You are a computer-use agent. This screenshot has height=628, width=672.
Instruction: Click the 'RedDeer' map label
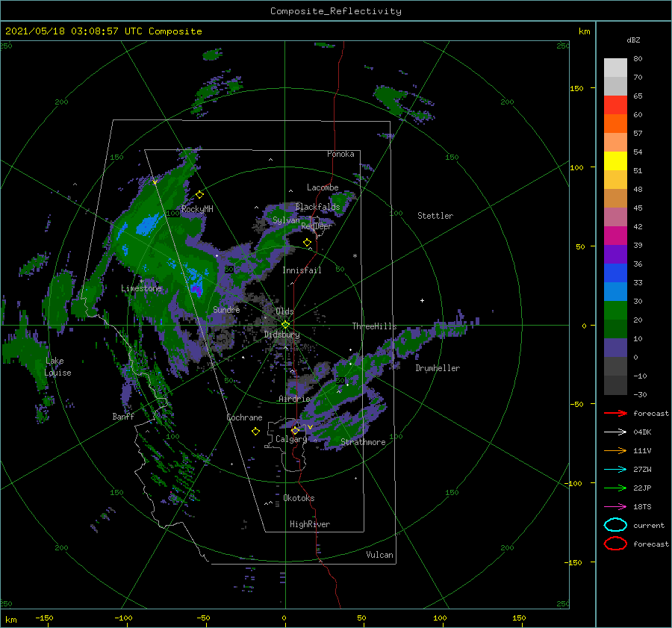click(317, 226)
